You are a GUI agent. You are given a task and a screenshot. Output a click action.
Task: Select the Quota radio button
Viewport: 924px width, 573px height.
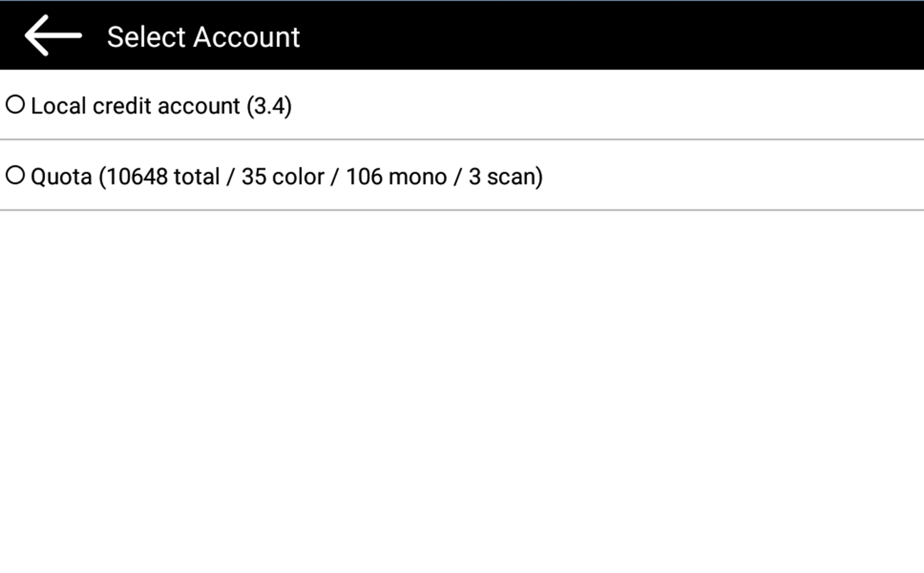coord(15,176)
